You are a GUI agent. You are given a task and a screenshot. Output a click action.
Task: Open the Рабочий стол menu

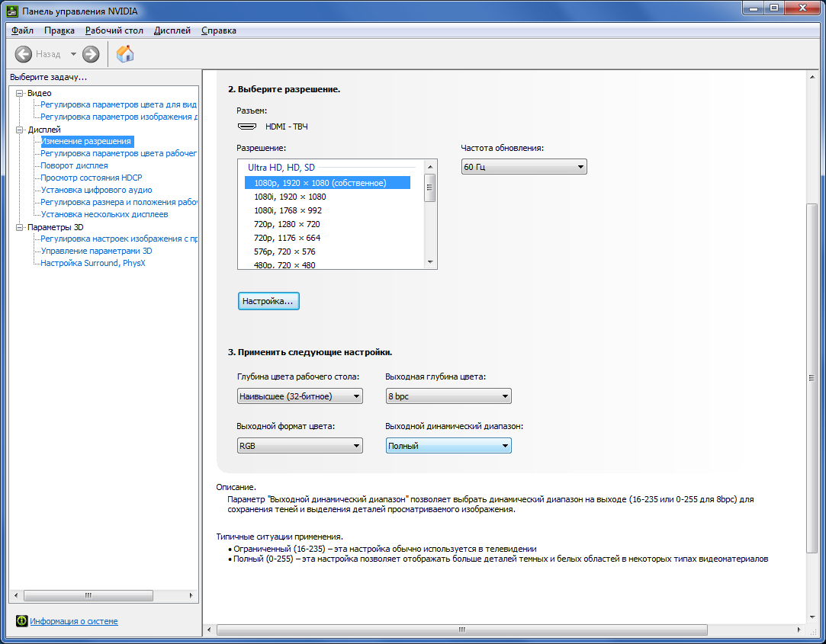point(114,30)
